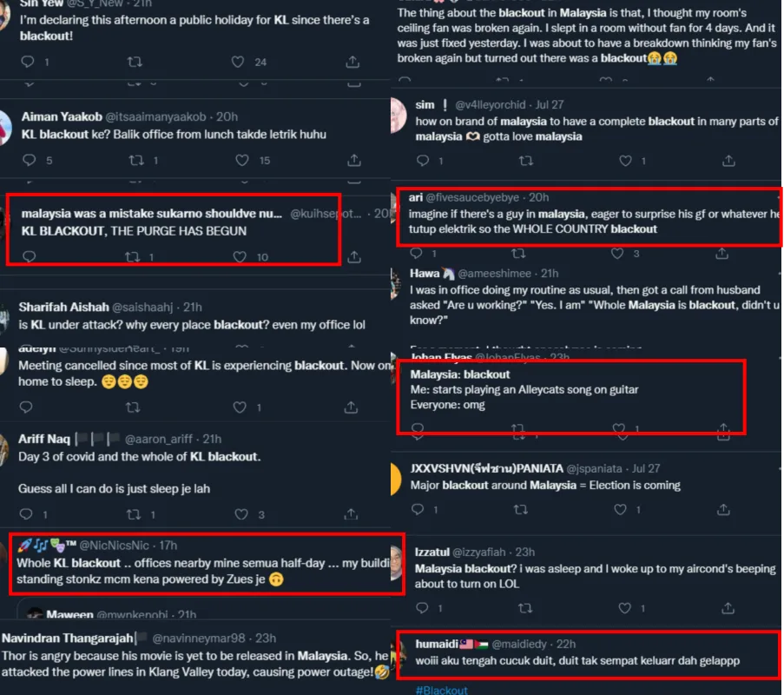Open the #Blackout hashtag link

pyautogui.click(x=442, y=690)
